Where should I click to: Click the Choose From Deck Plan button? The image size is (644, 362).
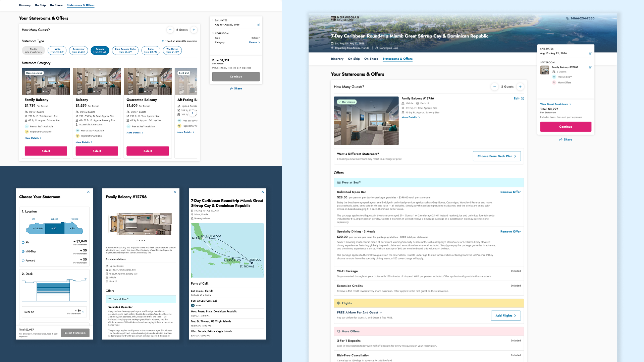click(496, 156)
